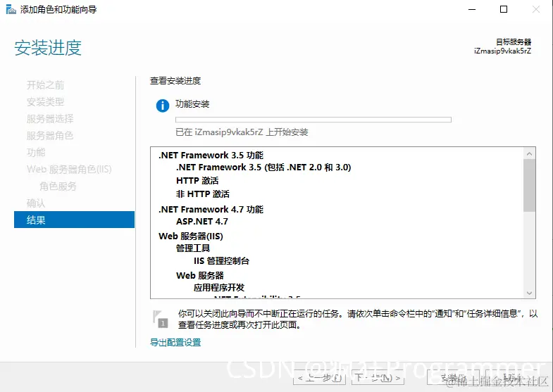Click the blue info icon beside 功能安装

click(x=163, y=106)
